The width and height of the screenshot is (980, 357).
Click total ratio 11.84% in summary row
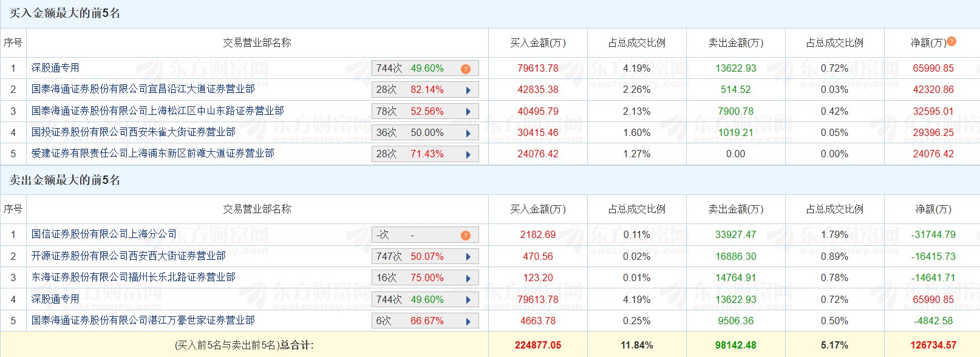coord(637,345)
